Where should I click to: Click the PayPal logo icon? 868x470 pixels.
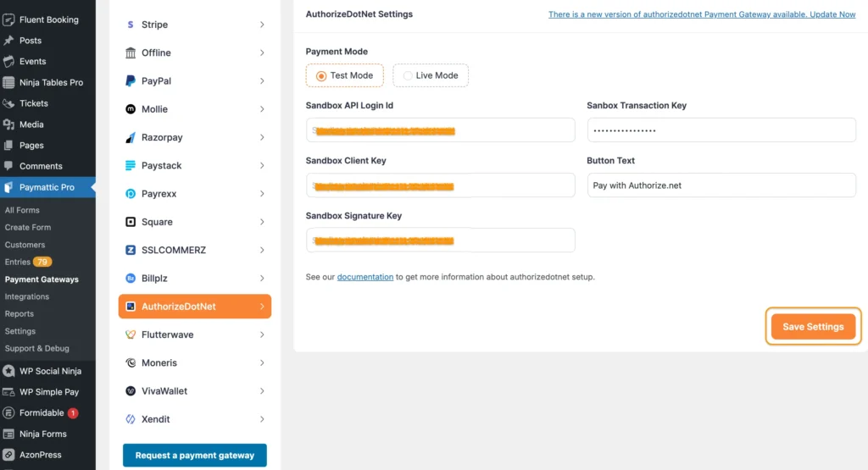130,80
